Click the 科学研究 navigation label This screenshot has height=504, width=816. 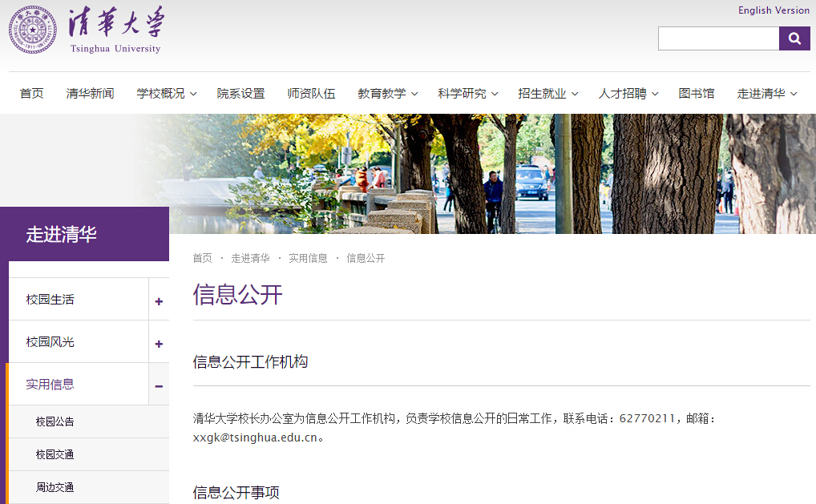click(463, 94)
